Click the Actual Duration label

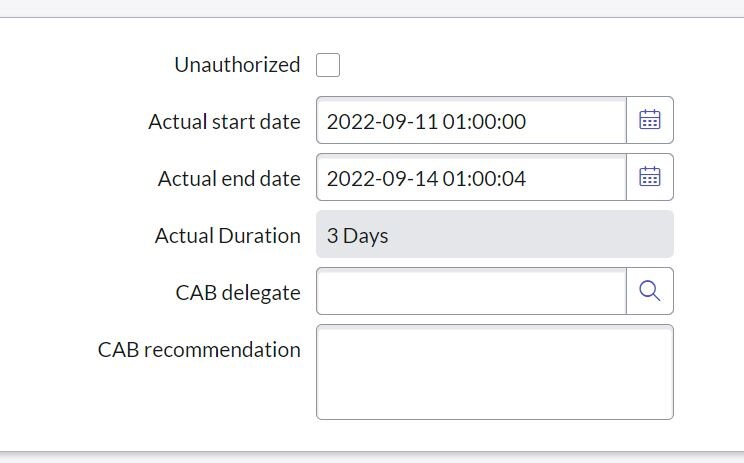coord(227,236)
